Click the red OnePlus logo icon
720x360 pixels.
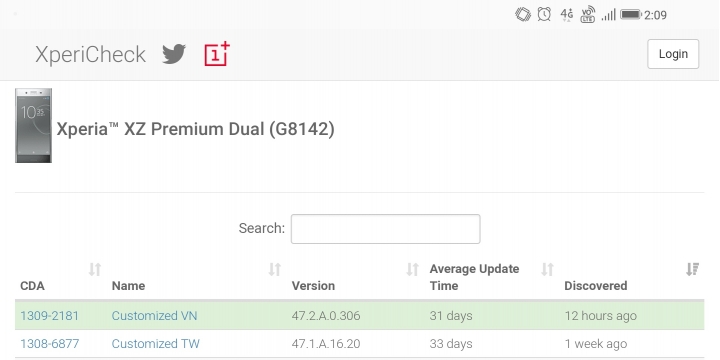pyautogui.click(x=217, y=54)
